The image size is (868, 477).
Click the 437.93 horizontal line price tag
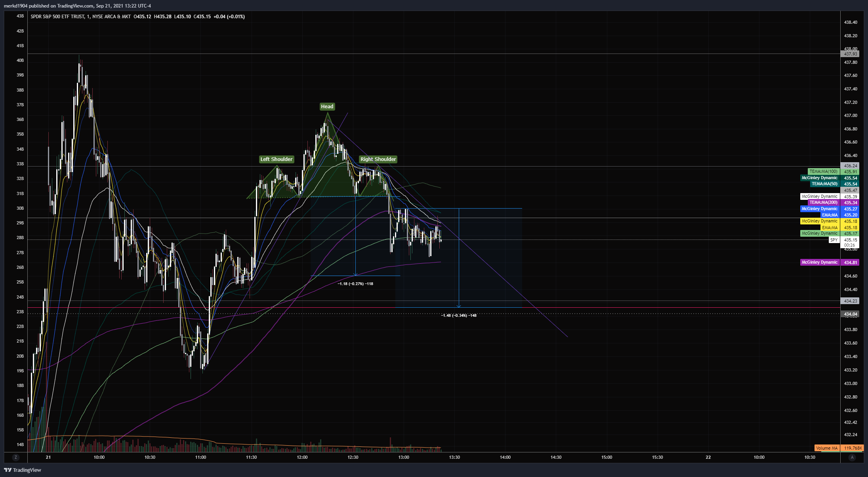click(x=850, y=54)
